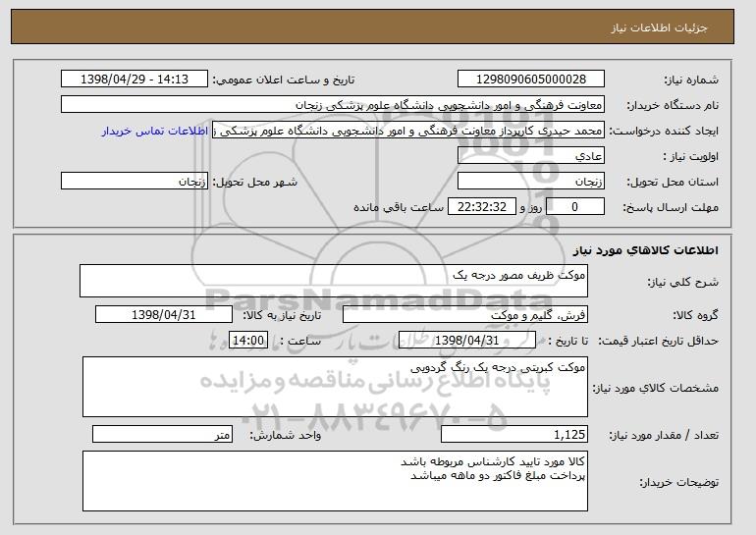
Task: Click the توضیحات خریدار label
Action: [x=679, y=482]
